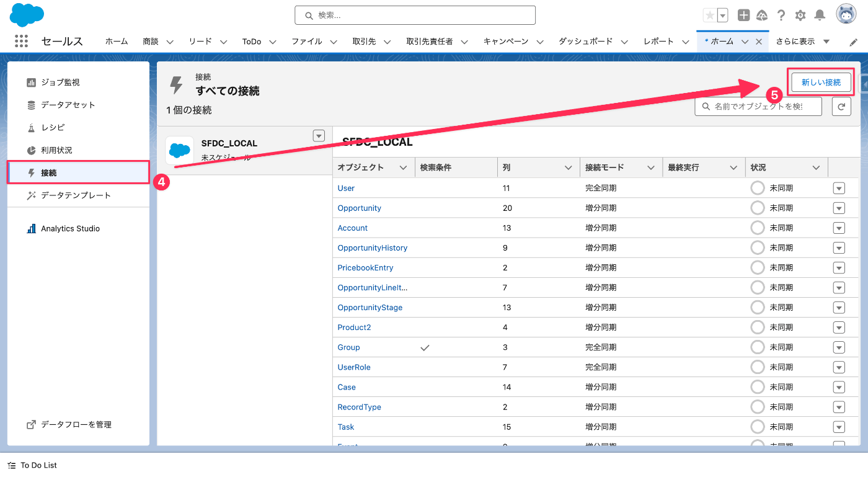Open the global actions plus icon
The width and height of the screenshot is (868, 477).
click(x=744, y=16)
